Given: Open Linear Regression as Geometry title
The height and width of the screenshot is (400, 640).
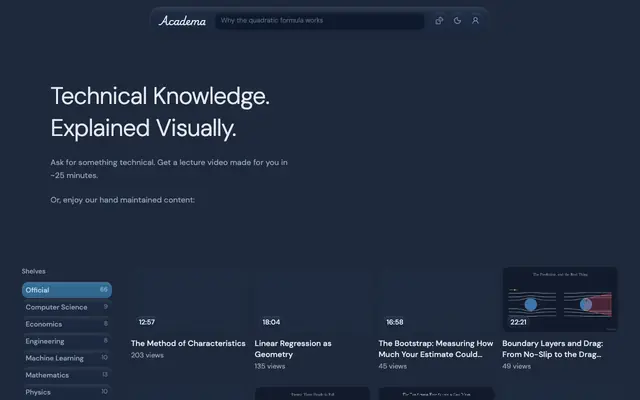Looking at the screenshot, I should tap(293, 349).
